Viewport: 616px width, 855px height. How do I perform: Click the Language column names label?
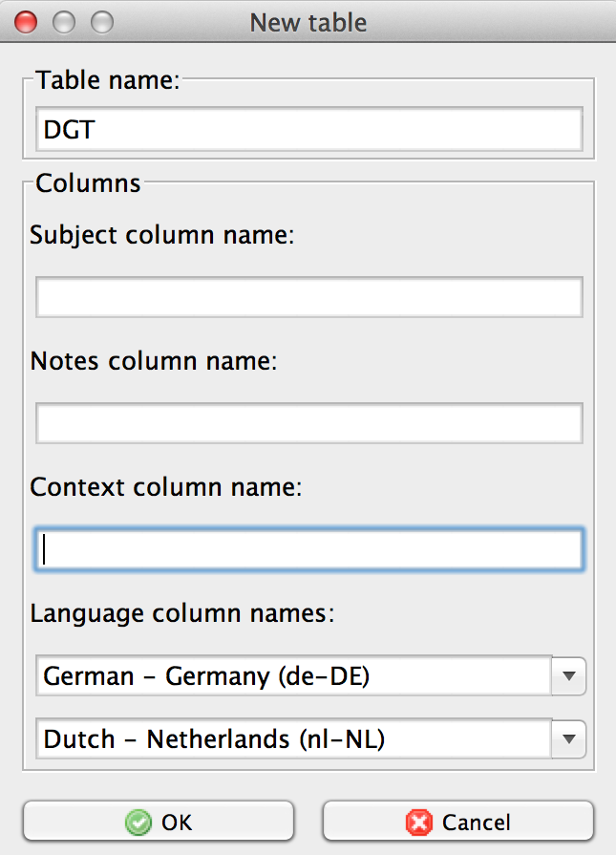[182, 613]
